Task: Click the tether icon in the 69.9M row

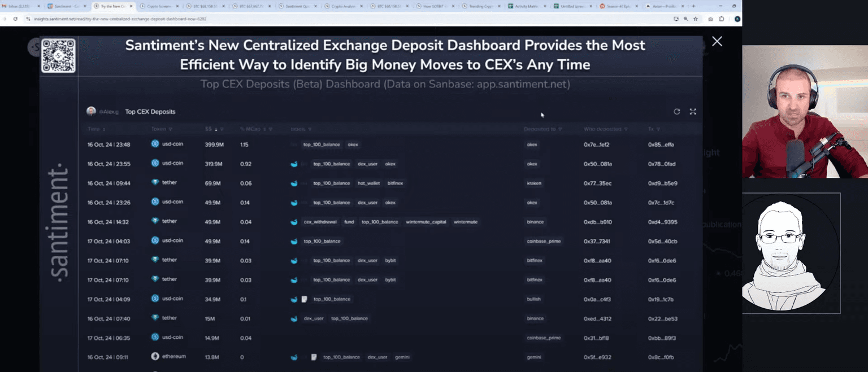Action: (155, 183)
